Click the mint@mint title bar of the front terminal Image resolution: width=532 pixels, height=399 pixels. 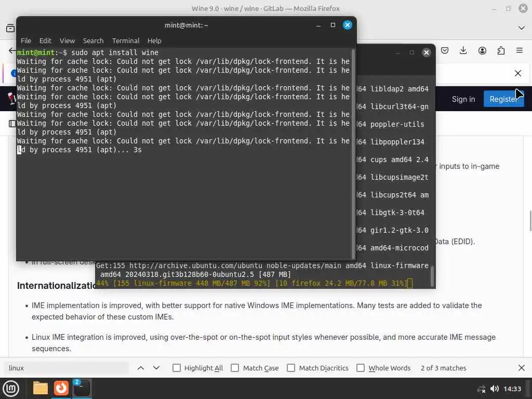click(187, 25)
